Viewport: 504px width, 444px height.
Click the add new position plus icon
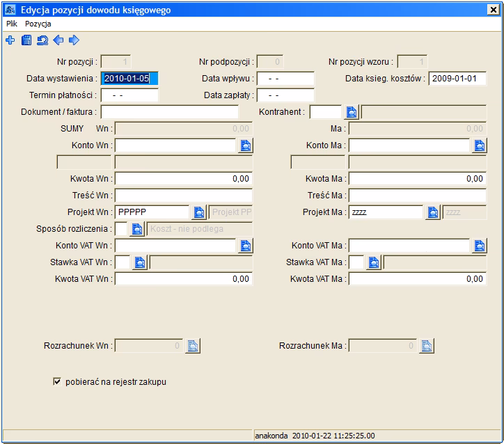(x=10, y=40)
